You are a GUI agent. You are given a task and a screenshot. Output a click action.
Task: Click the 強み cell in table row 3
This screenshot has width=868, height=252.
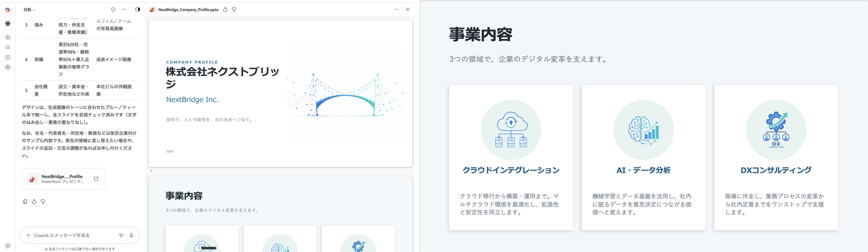[x=39, y=25]
